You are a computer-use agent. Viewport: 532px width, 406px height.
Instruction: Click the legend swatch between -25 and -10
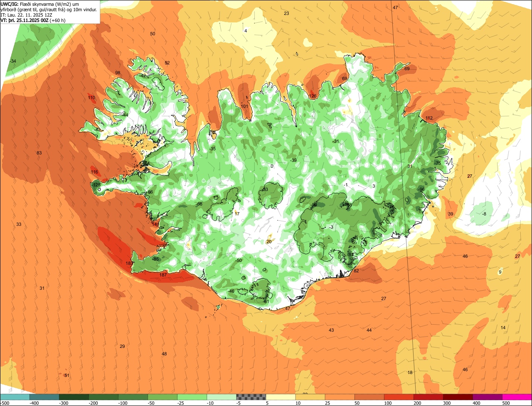[192, 397]
